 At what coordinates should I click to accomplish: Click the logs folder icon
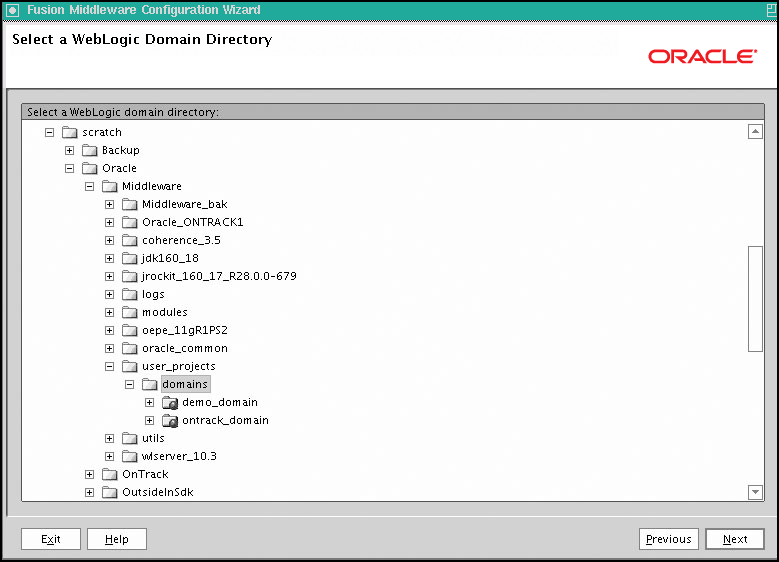130,294
